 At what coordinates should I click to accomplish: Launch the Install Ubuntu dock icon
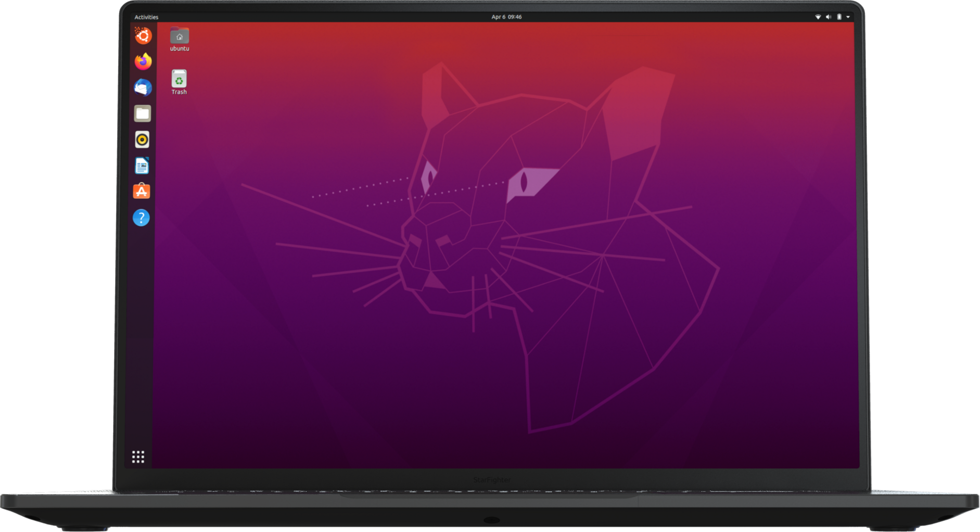[x=143, y=36]
